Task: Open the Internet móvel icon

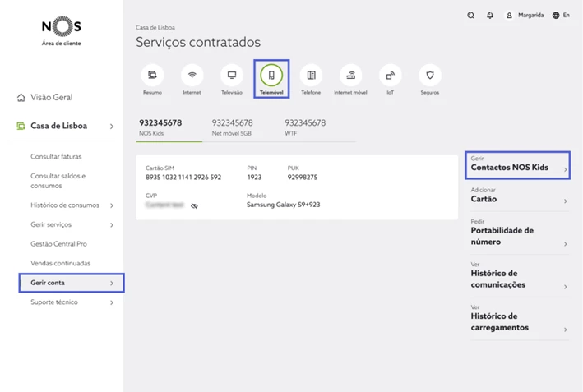Action: coord(350,76)
